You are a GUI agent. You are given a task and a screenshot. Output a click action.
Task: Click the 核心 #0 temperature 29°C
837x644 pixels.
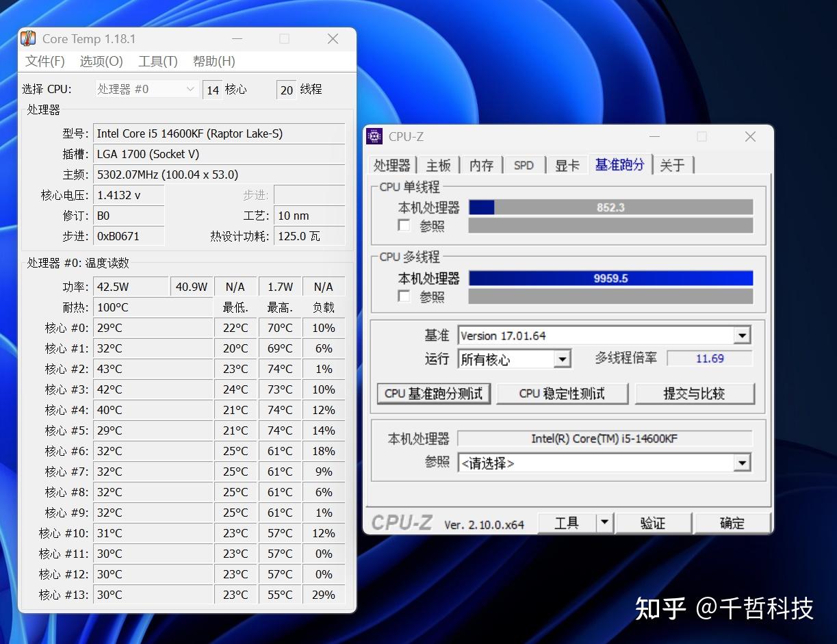point(153,328)
